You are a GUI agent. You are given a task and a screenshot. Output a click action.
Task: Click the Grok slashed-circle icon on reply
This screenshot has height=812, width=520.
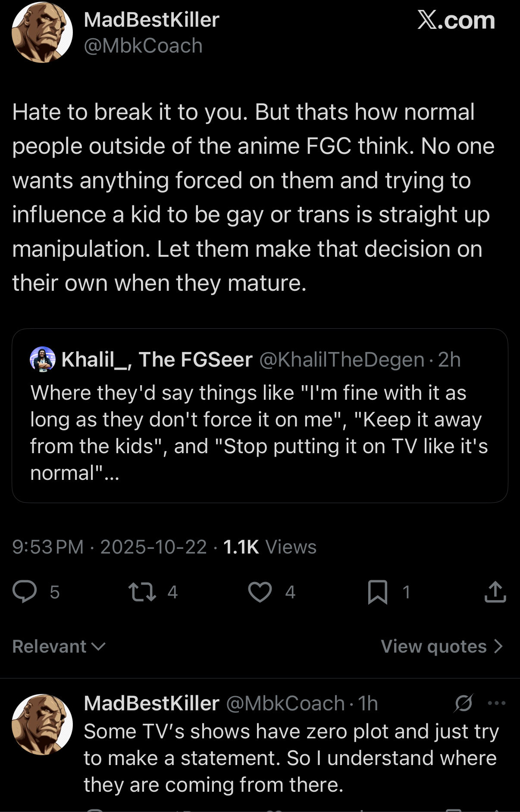[464, 703]
